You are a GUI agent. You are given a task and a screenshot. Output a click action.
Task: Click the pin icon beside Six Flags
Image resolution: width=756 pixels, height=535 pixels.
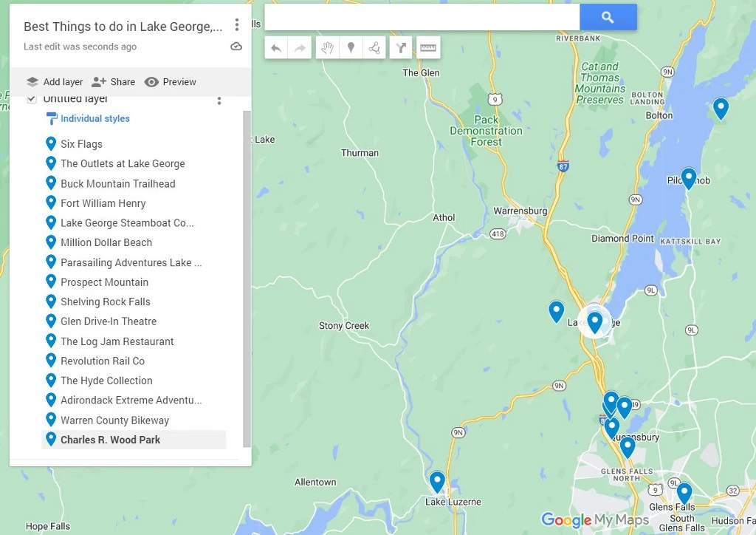(x=51, y=143)
